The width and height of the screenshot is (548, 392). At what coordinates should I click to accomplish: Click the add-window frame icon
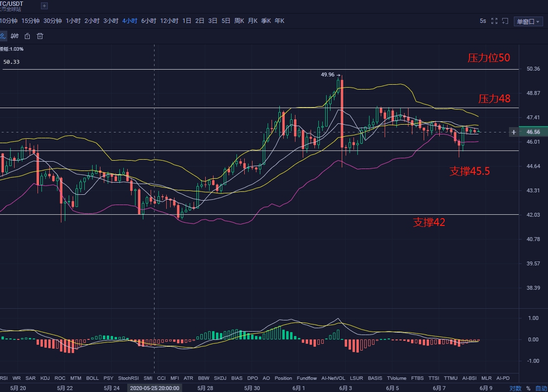(x=505, y=21)
